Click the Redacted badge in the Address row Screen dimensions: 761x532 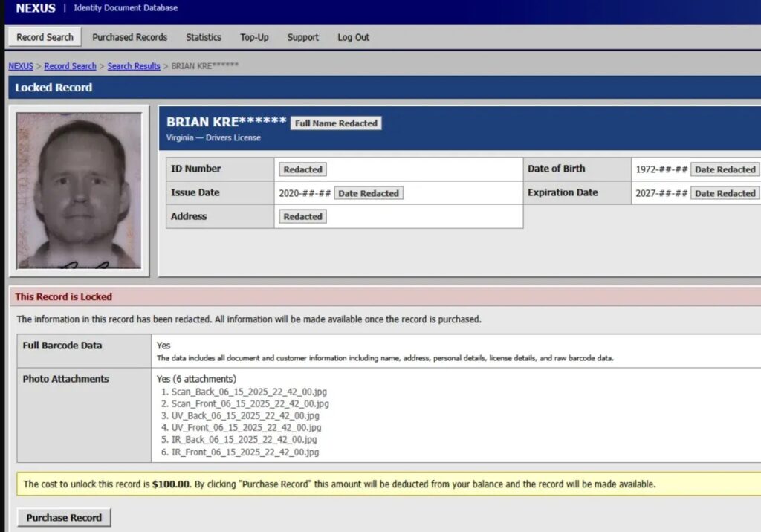coord(303,216)
